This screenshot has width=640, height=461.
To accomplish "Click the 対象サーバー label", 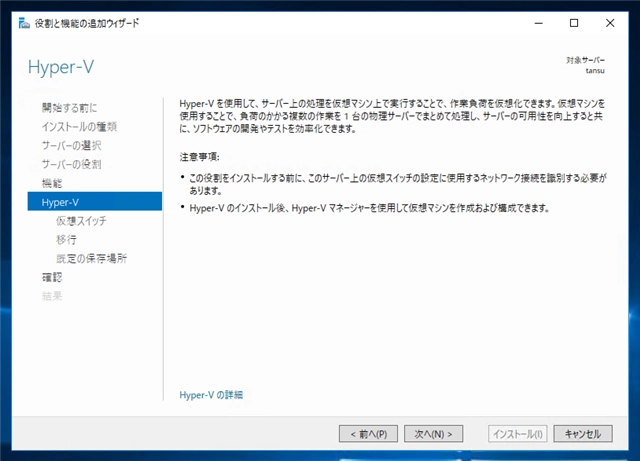I will click(x=585, y=60).
